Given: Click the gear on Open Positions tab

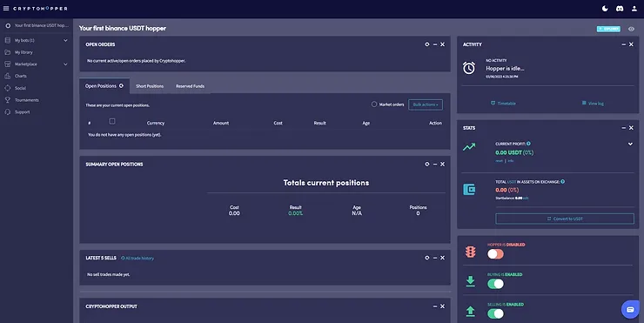Looking at the screenshot, I should [121, 86].
